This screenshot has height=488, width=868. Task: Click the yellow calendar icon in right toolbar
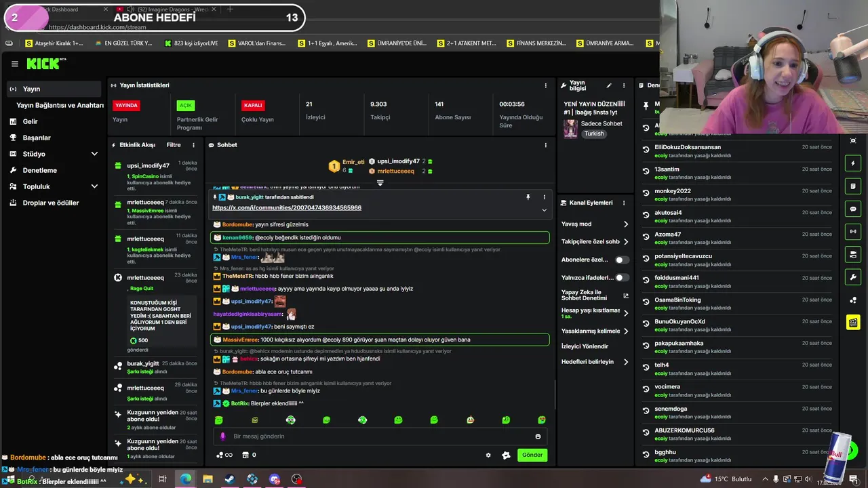[853, 322]
